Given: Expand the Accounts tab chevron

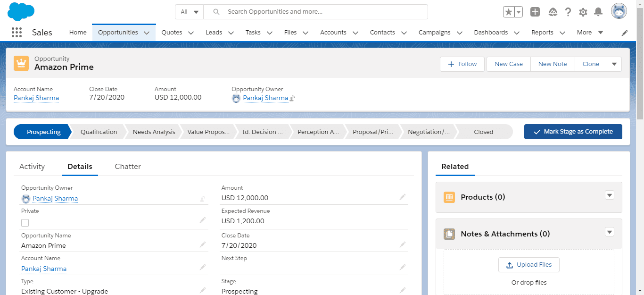Looking at the screenshot, I should [x=355, y=33].
